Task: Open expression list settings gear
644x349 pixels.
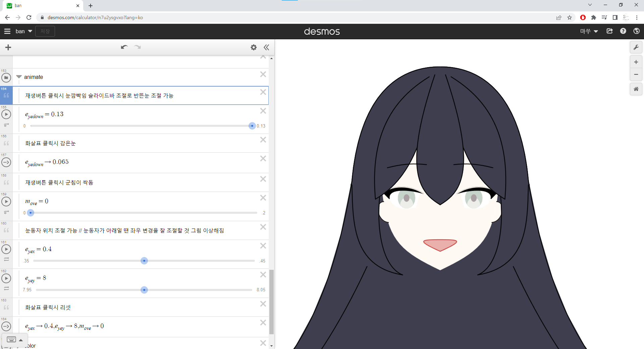Action: coord(254,47)
